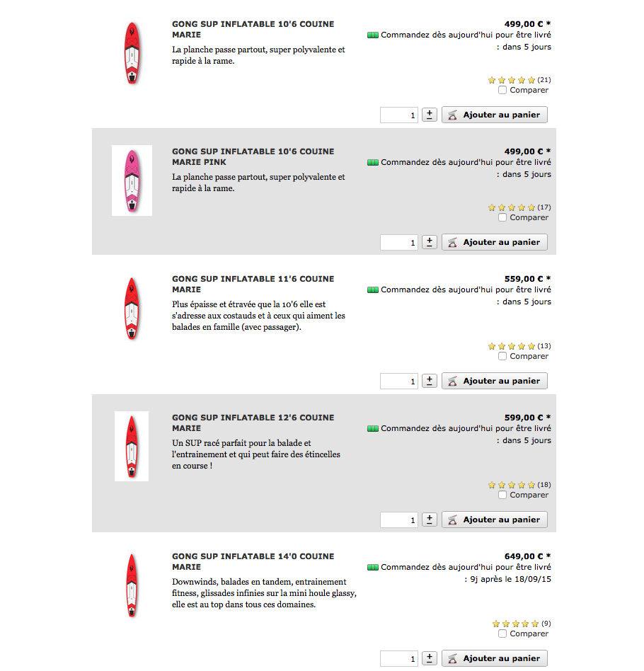Click the pink paddle board thumbnail

click(132, 180)
